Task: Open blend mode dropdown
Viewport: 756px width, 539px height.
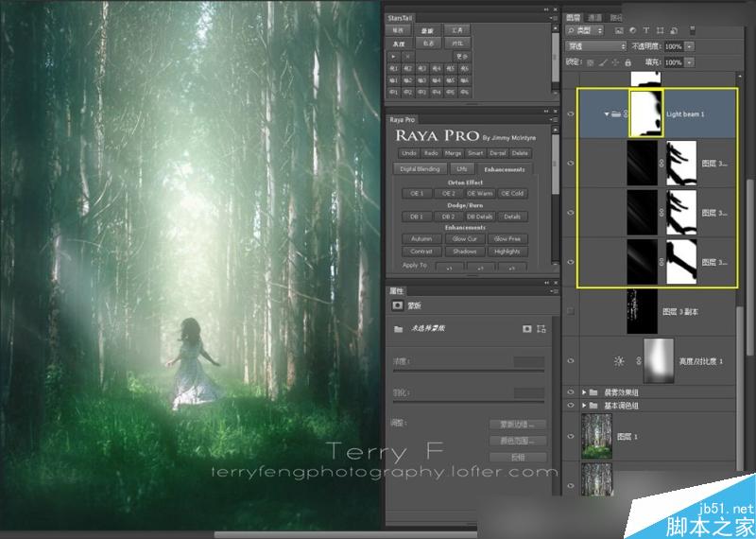Action: click(x=596, y=46)
